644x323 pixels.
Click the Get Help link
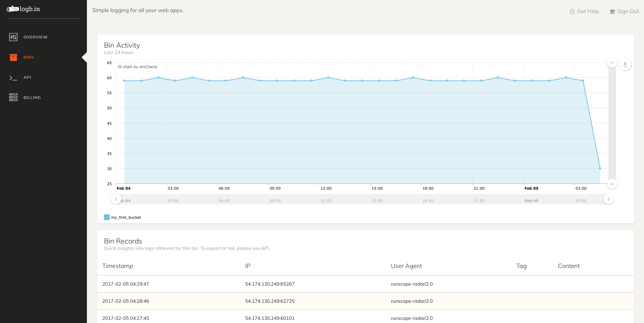(x=588, y=11)
